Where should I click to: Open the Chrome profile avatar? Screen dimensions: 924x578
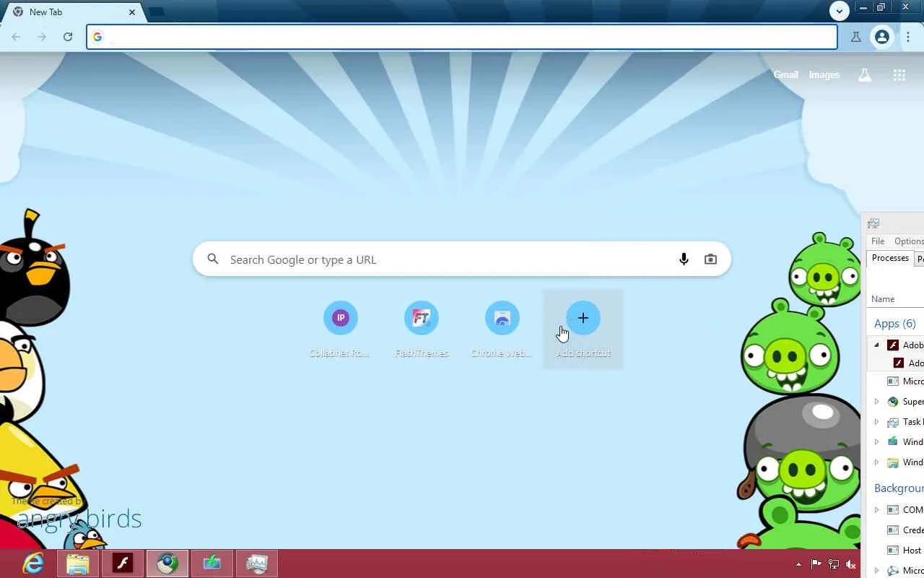(882, 37)
